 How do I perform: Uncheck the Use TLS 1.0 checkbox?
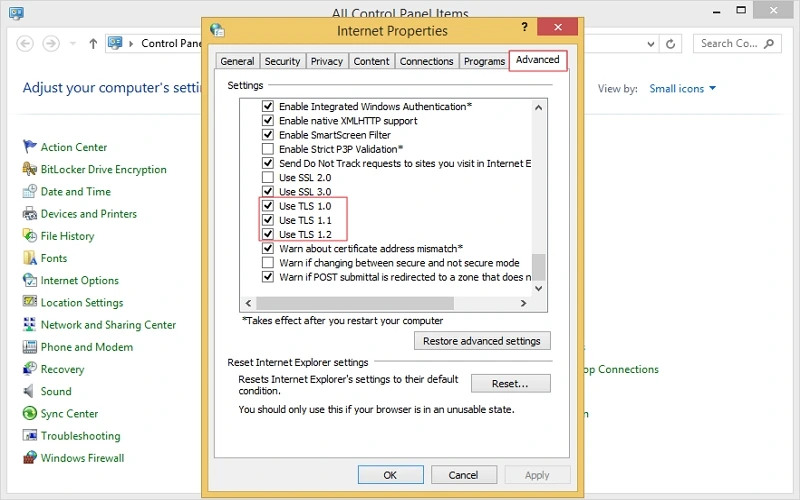point(267,206)
